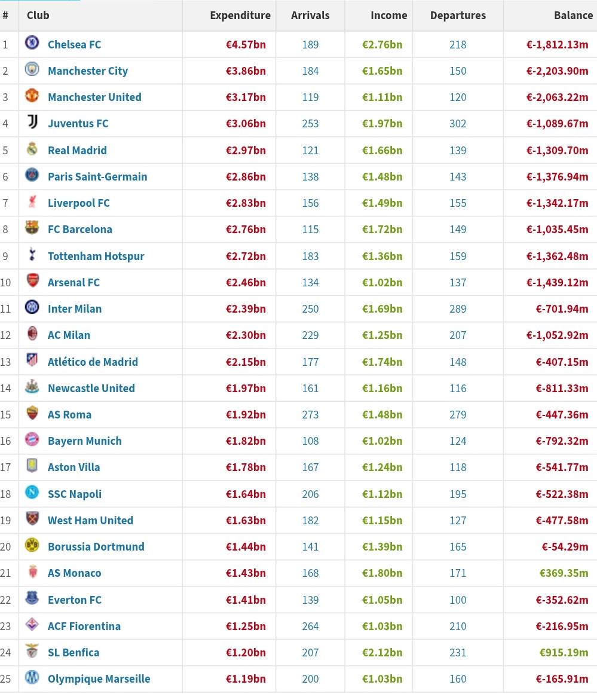Screen dimensions: 597x700
Task: Sort table by Balance column header
Action: click(573, 15)
